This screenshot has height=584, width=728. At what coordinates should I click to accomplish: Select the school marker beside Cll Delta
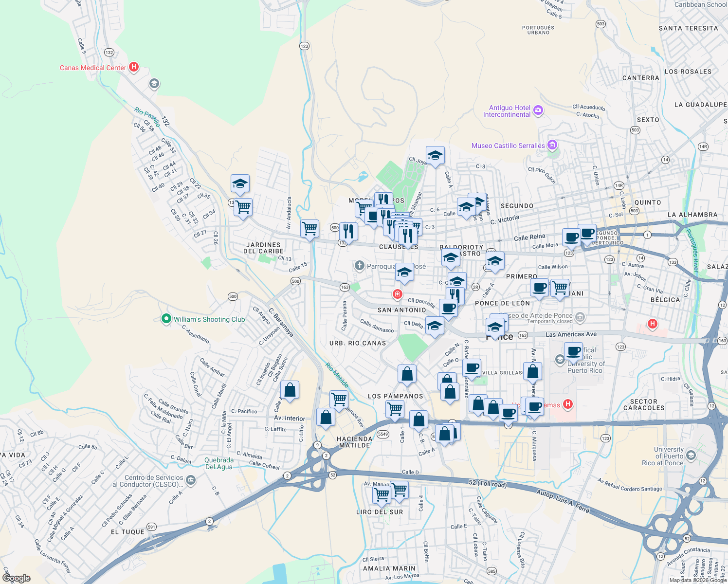coord(435,326)
